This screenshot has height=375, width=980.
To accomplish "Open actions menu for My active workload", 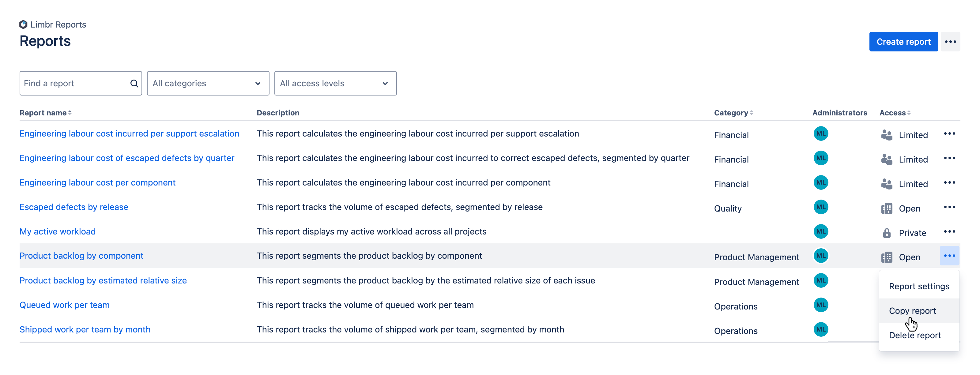I will click(949, 232).
